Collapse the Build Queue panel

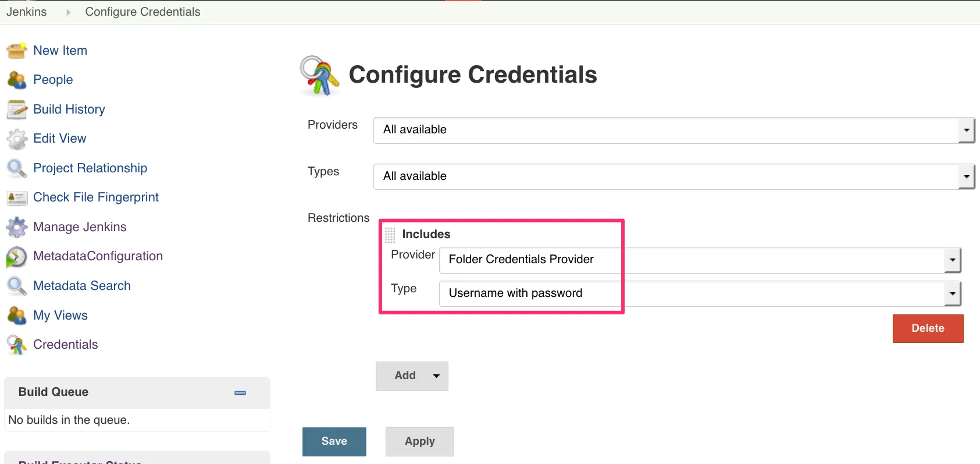point(240,393)
